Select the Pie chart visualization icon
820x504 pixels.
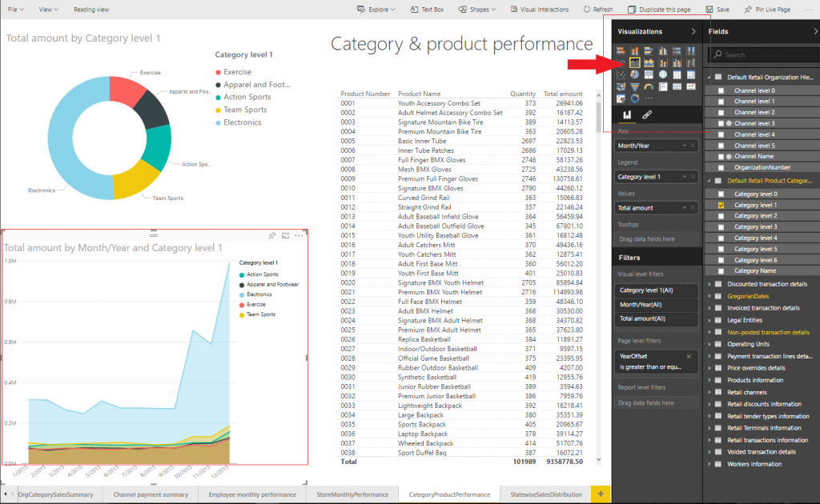(634, 74)
